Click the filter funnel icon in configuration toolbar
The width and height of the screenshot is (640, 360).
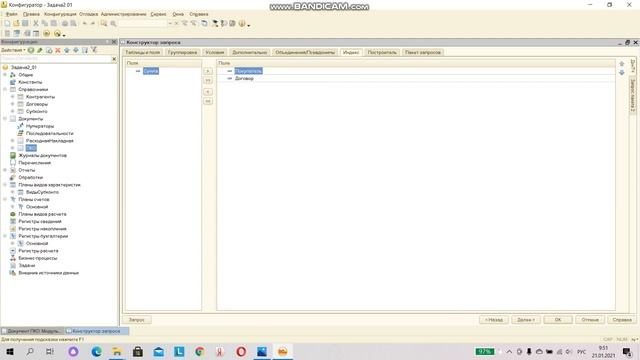(94, 50)
